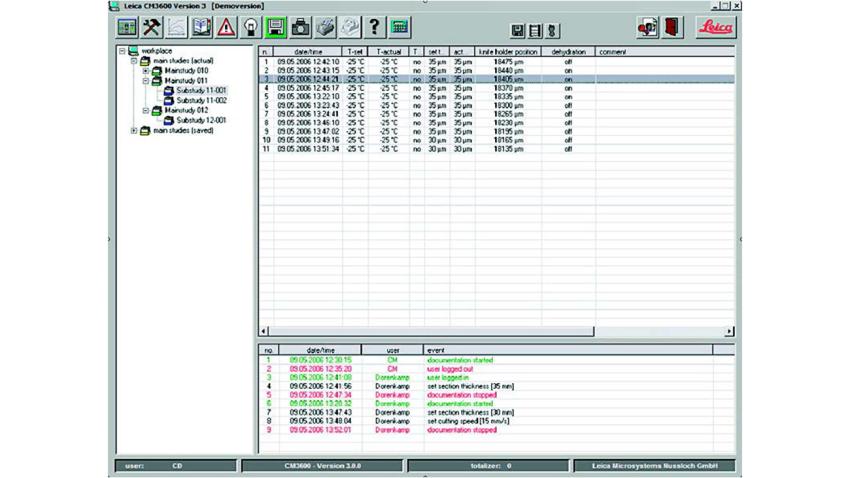This screenshot has height=478, width=850.
Task: Click the 'user: CD' status bar field
Action: point(176,466)
